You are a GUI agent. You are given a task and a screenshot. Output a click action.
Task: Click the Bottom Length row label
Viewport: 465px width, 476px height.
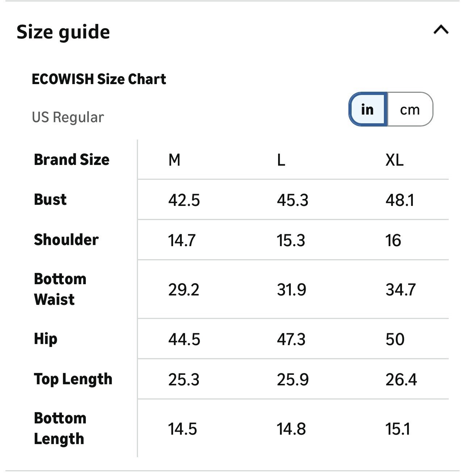point(60,429)
